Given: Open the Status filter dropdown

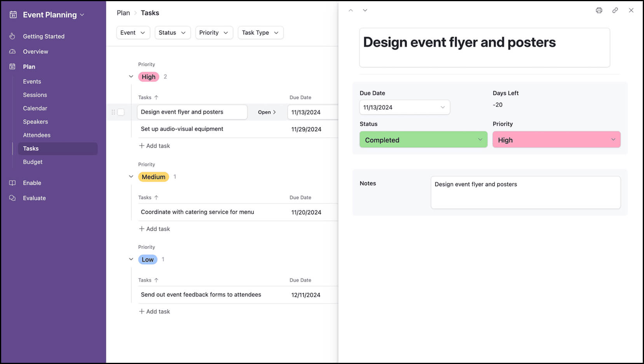Looking at the screenshot, I should pos(173,33).
